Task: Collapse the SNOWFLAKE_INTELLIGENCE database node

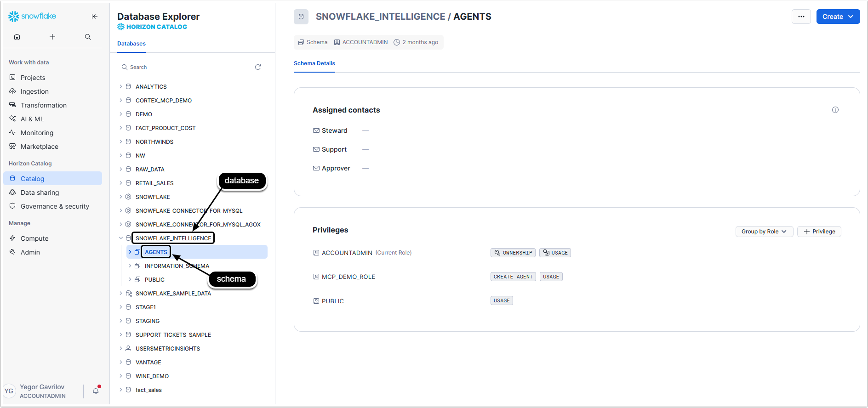Action: coord(121,238)
